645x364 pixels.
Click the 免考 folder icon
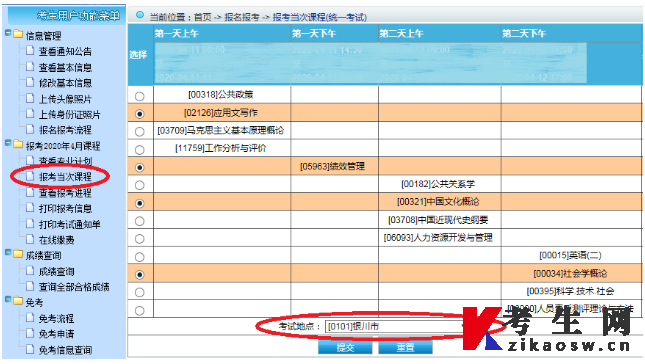coord(18,301)
